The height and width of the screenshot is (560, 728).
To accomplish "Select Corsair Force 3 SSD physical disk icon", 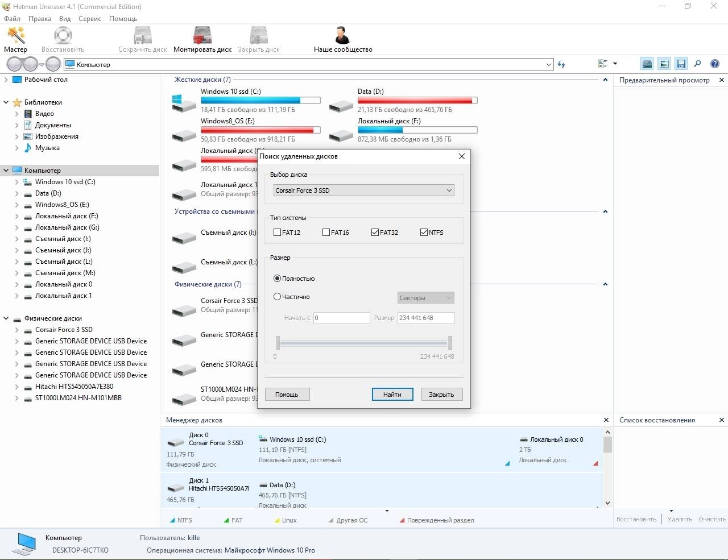I will coord(184,310).
